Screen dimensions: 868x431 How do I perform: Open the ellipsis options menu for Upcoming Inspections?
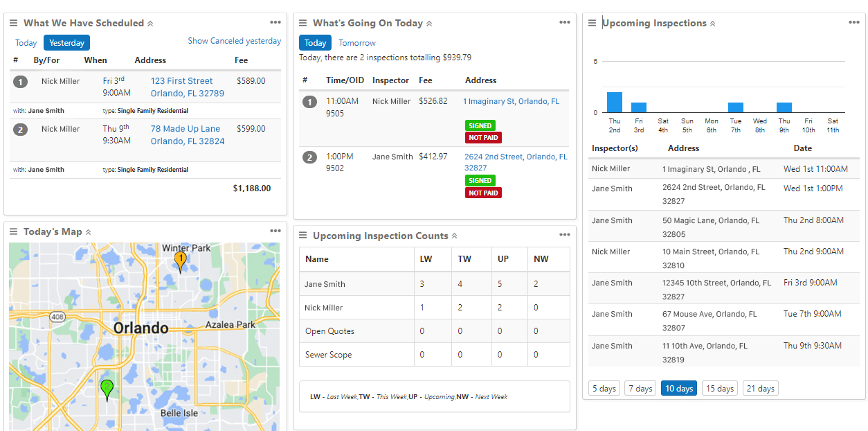pos(853,21)
